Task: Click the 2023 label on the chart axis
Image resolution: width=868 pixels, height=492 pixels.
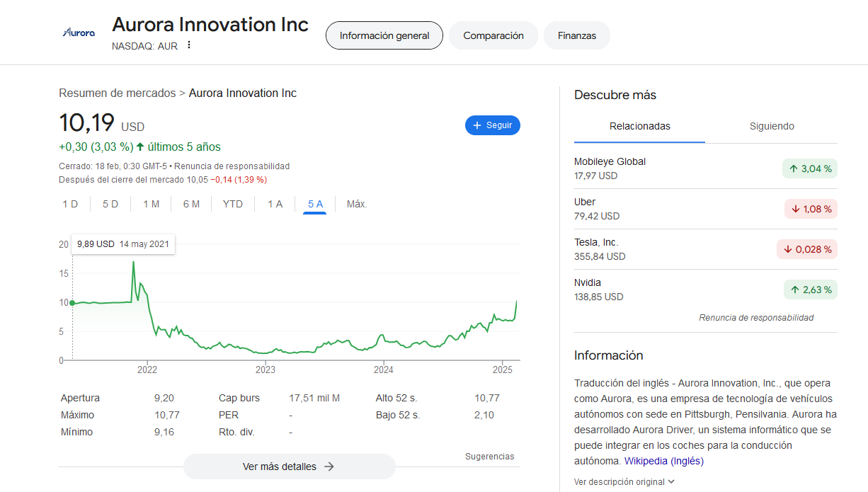Action: [x=265, y=370]
